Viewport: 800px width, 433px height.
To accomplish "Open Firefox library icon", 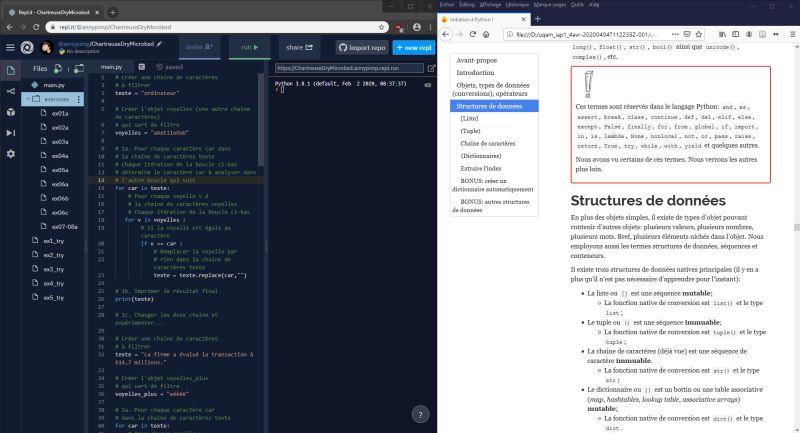I will [722, 34].
